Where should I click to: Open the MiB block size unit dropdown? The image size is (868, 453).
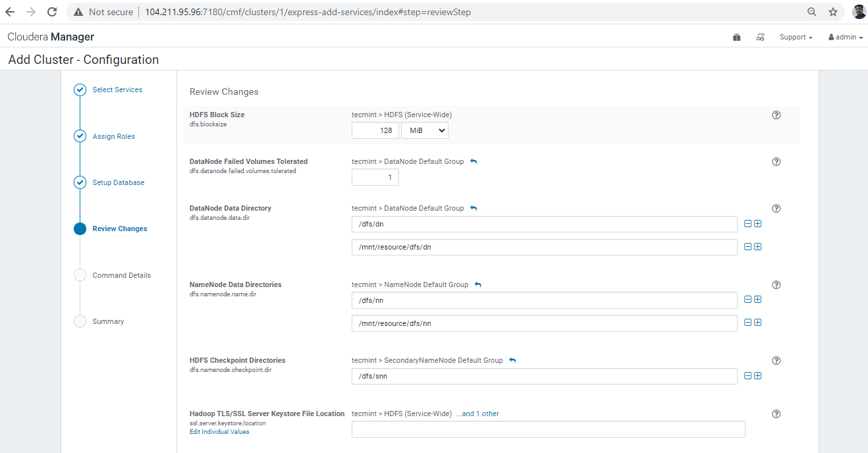coord(424,130)
